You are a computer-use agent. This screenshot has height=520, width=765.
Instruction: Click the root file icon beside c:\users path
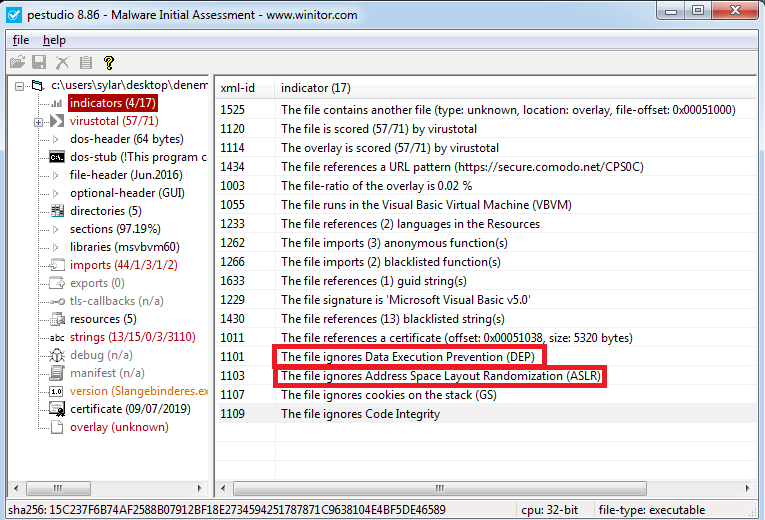38,86
